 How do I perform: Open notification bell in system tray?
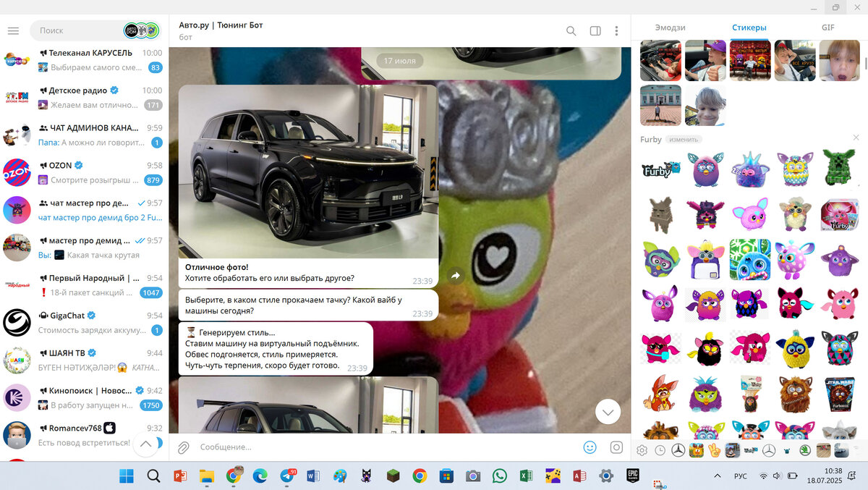853,476
